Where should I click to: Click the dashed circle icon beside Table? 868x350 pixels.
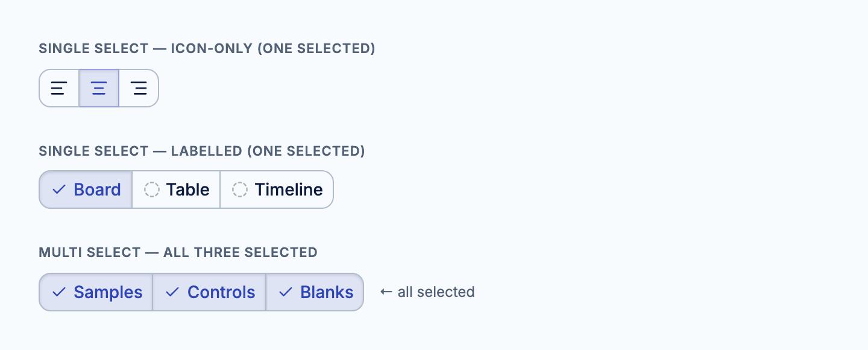(x=152, y=189)
